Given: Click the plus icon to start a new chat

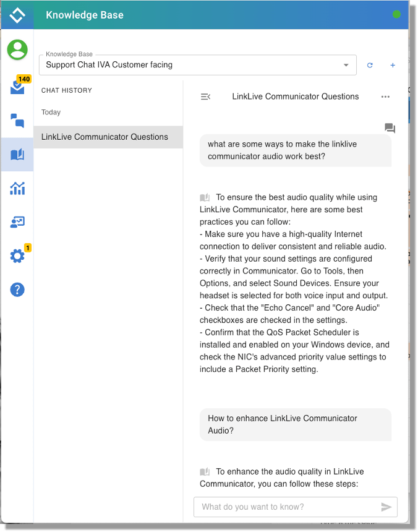Looking at the screenshot, I should click(x=393, y=65).
